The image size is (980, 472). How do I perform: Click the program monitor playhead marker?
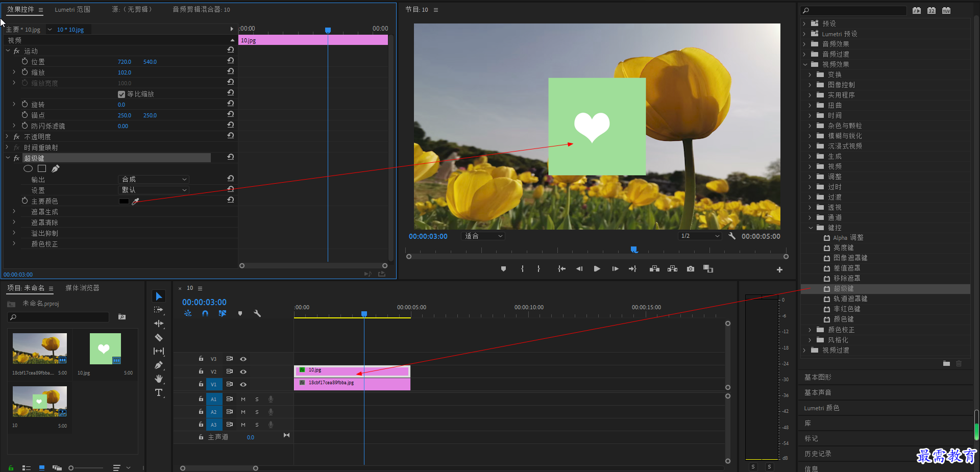click(x=634, y=250)
